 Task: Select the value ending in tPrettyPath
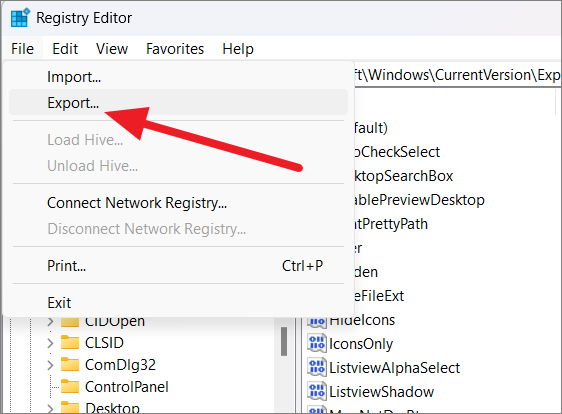391,224
